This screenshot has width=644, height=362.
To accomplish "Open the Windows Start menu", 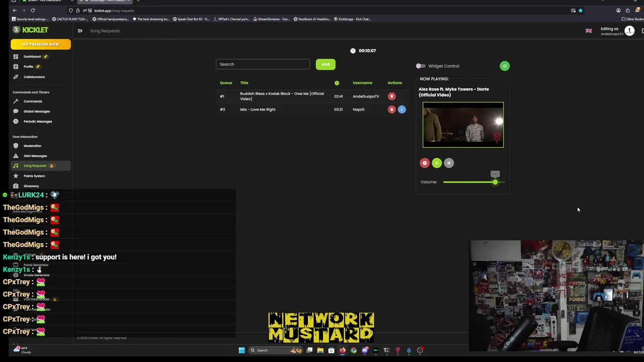I will [242, 350].
